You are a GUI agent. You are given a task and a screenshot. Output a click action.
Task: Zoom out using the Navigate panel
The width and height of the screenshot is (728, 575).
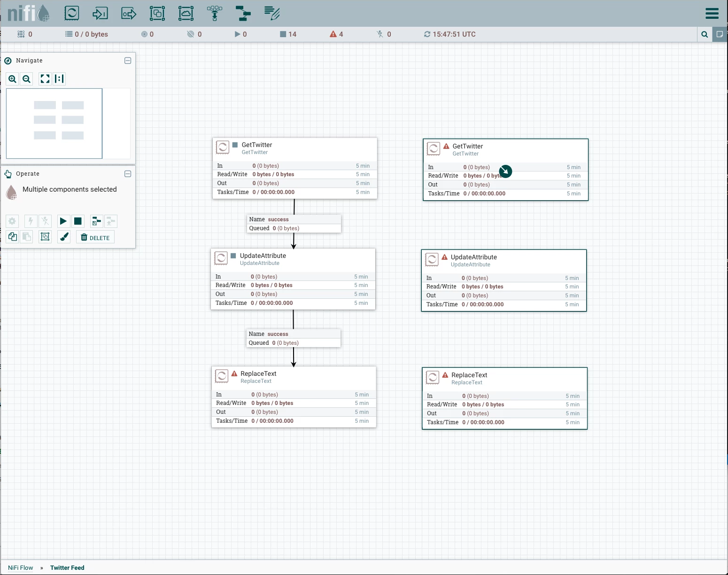click(27, 79)
